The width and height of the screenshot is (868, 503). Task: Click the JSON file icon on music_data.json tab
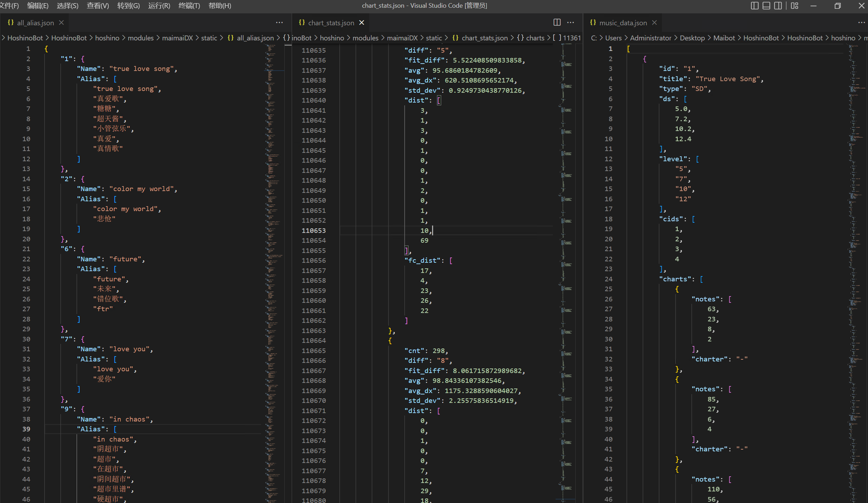point(593,22)
